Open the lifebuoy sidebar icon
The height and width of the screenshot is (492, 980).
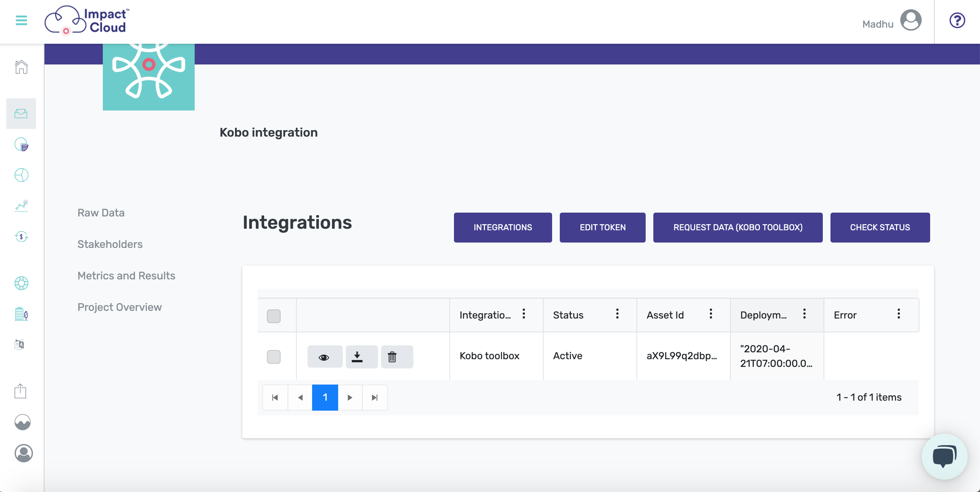(21, 283)
